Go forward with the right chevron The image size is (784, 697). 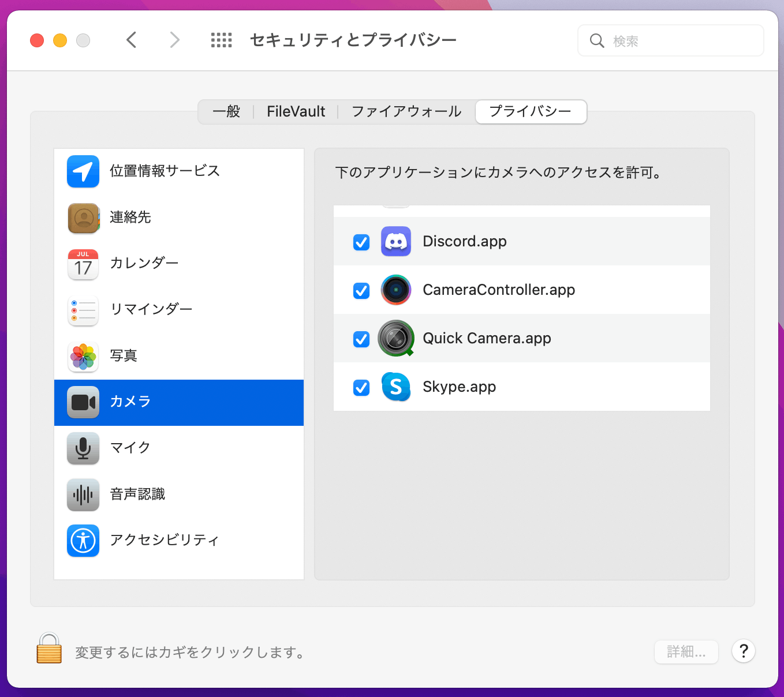coord(174,40)
